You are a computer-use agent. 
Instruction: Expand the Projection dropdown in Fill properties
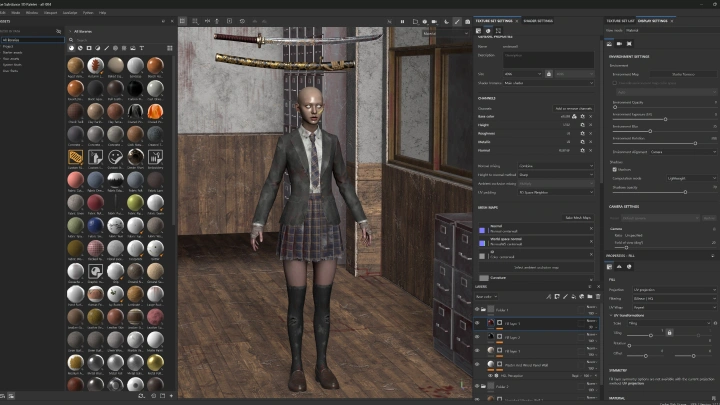[x=674, y=290]
